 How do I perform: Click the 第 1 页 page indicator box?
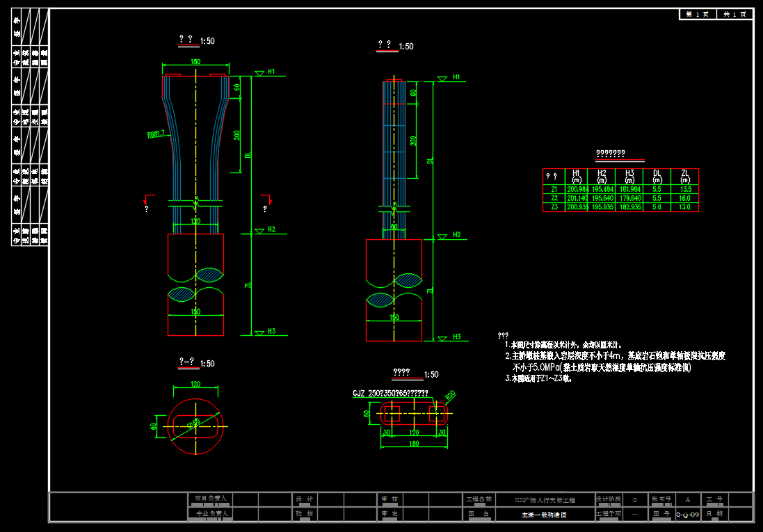[x=698, y=14]
